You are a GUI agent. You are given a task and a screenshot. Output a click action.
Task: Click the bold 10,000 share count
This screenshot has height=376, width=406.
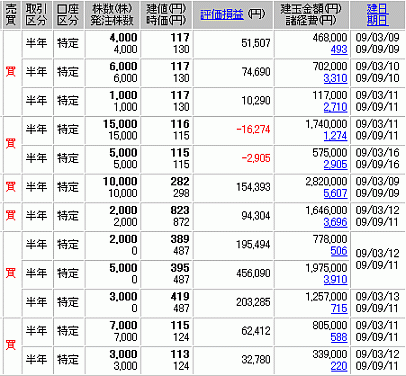click(x=120, y=181)
